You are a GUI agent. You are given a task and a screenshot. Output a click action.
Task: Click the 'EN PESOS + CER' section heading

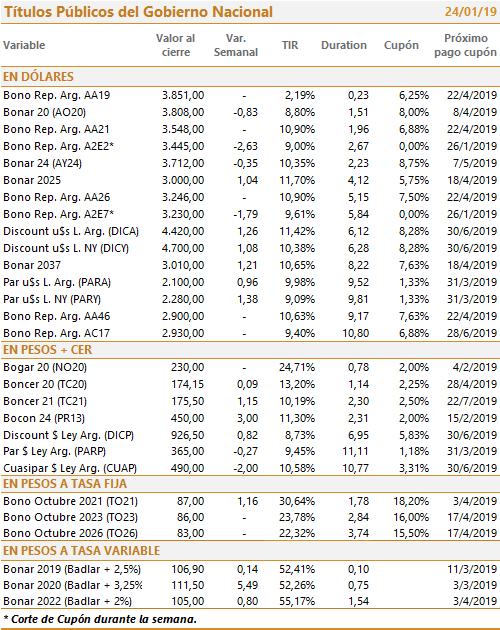click(x=47, y=350)
